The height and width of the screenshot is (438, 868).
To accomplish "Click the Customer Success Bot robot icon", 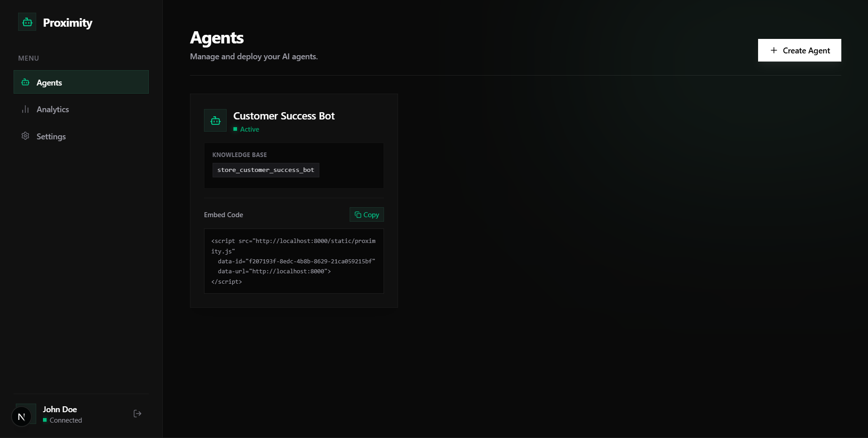I will 215,120.
